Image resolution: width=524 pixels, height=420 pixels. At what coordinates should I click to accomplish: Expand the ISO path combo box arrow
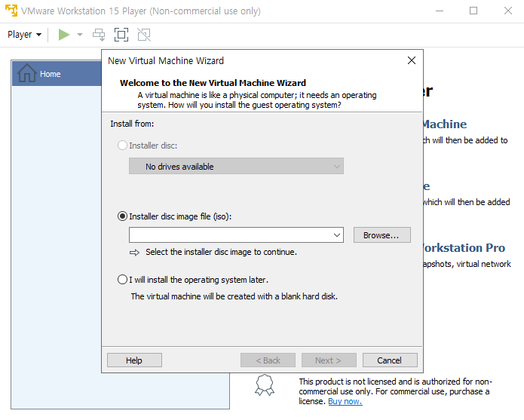coord(337,235)
